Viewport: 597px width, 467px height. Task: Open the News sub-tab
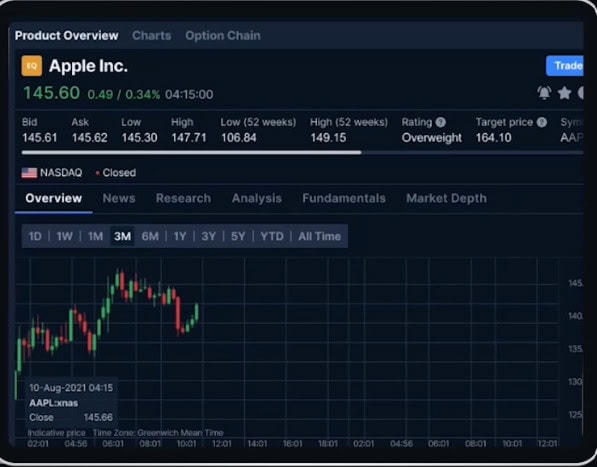[119, 198]
